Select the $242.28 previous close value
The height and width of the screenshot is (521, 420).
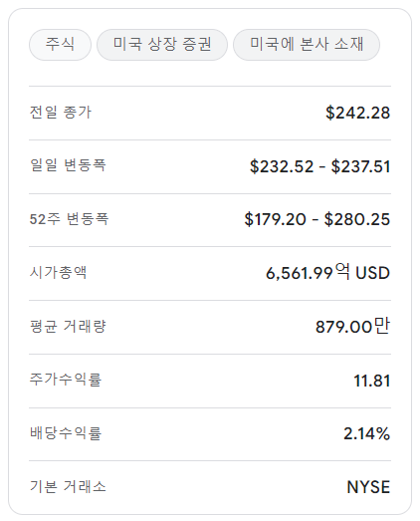point(357,113)
